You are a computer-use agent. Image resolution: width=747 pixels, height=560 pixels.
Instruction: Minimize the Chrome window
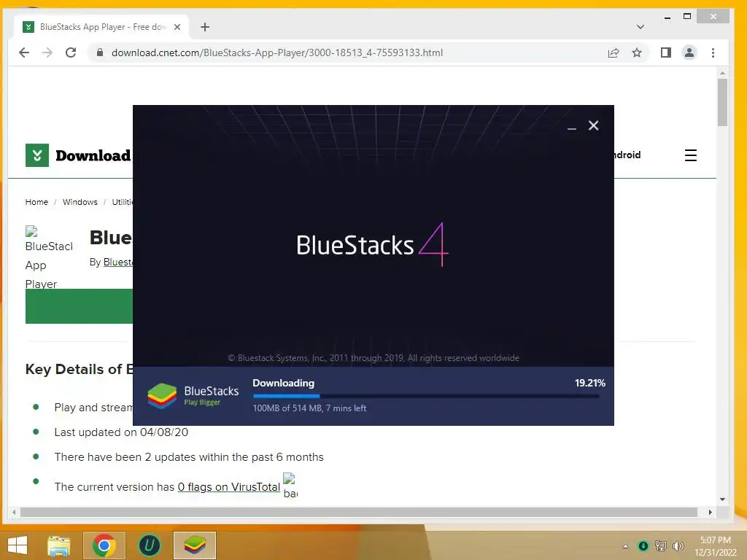(667, 17)
